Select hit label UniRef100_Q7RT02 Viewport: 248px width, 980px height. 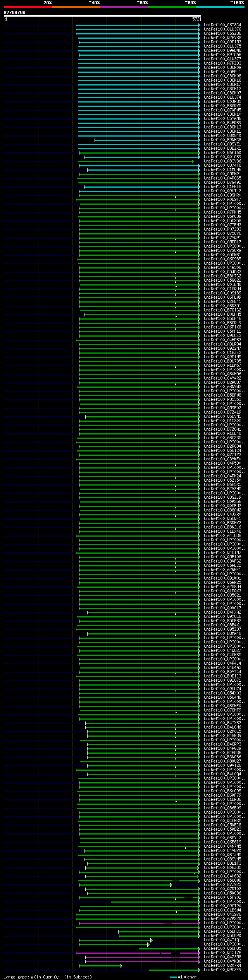(222, 889)
